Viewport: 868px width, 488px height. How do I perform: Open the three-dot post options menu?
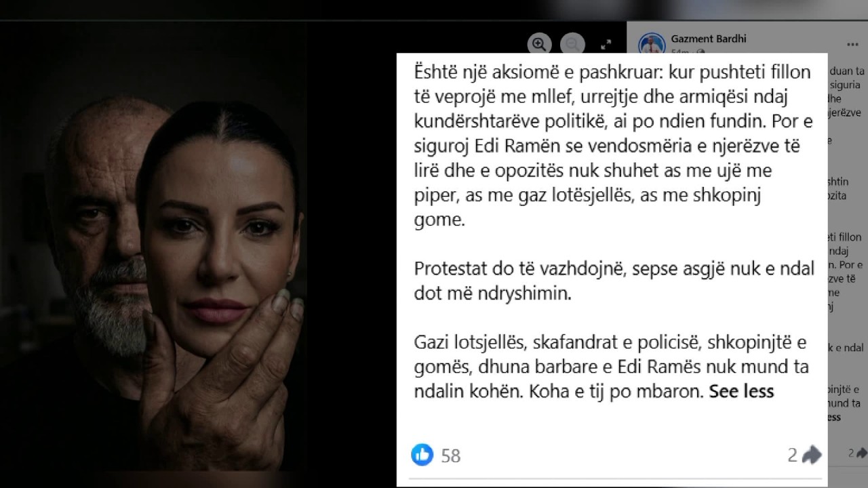point(851,45)
